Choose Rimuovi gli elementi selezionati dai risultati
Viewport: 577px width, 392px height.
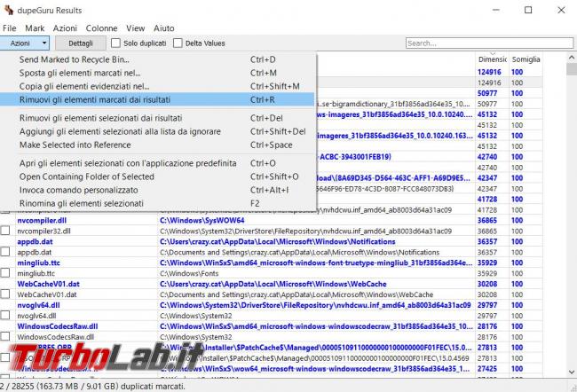157,118
